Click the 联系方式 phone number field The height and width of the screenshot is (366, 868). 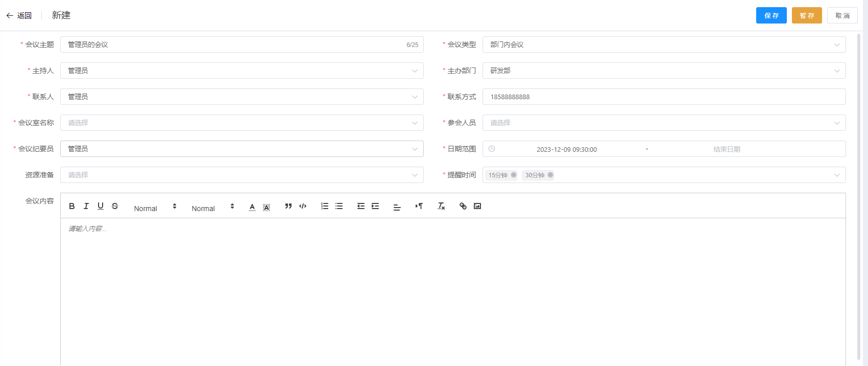[x=664, y=97]
